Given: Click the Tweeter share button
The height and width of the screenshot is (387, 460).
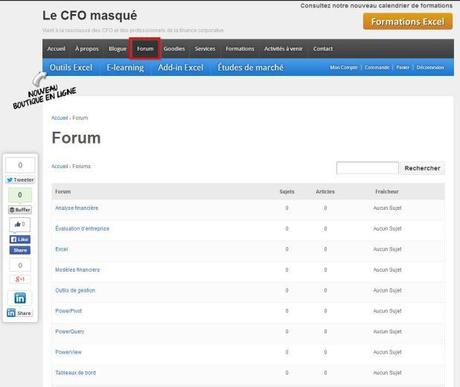Looking at the screenshot, I should (x=20, y=180).
